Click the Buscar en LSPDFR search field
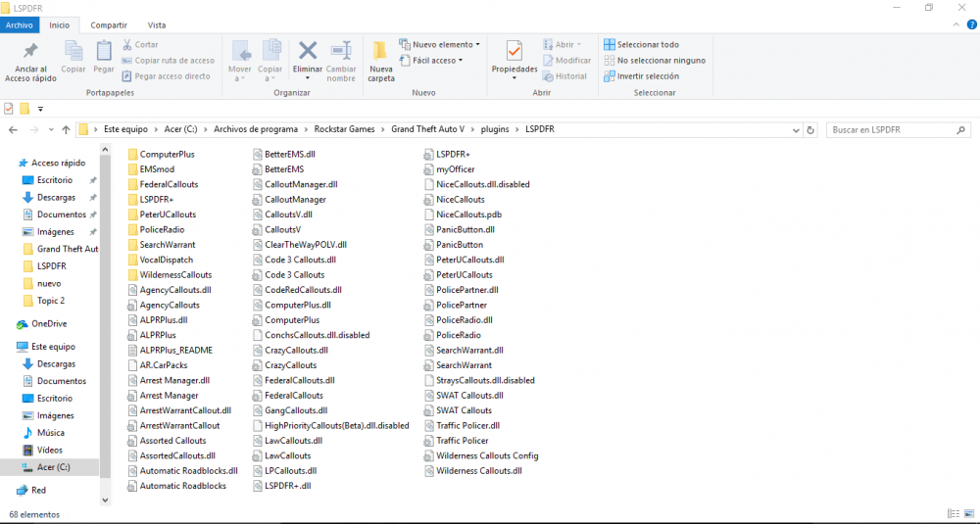Screen dimensions: 980x524 click(x=898, y=130)
